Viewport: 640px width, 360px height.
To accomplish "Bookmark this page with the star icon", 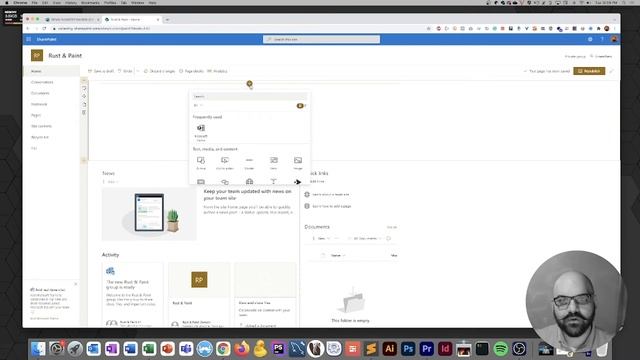I will click(429, 29).
